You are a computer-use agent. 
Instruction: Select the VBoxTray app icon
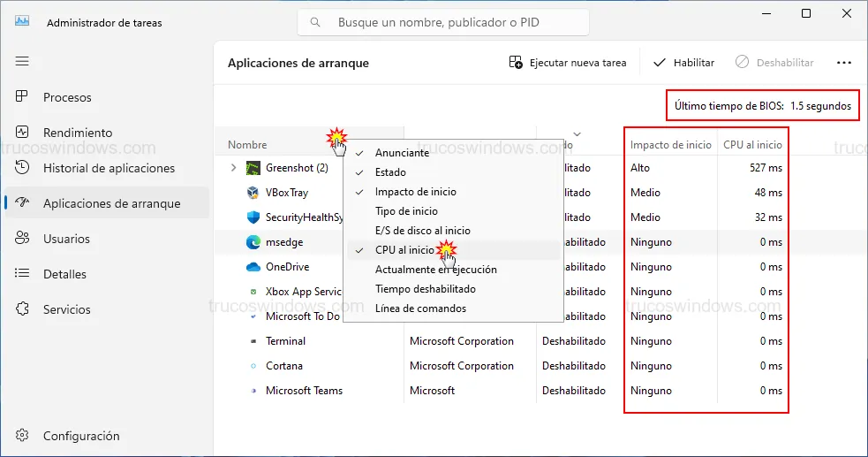pyautogui.click(x=253, y=193)
